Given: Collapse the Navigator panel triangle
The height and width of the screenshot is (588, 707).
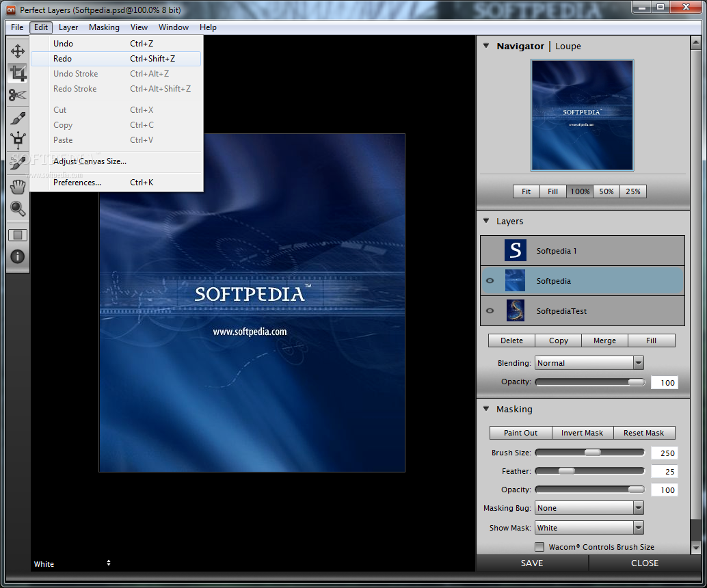Looking at the screenshot, I should point(486,46).
